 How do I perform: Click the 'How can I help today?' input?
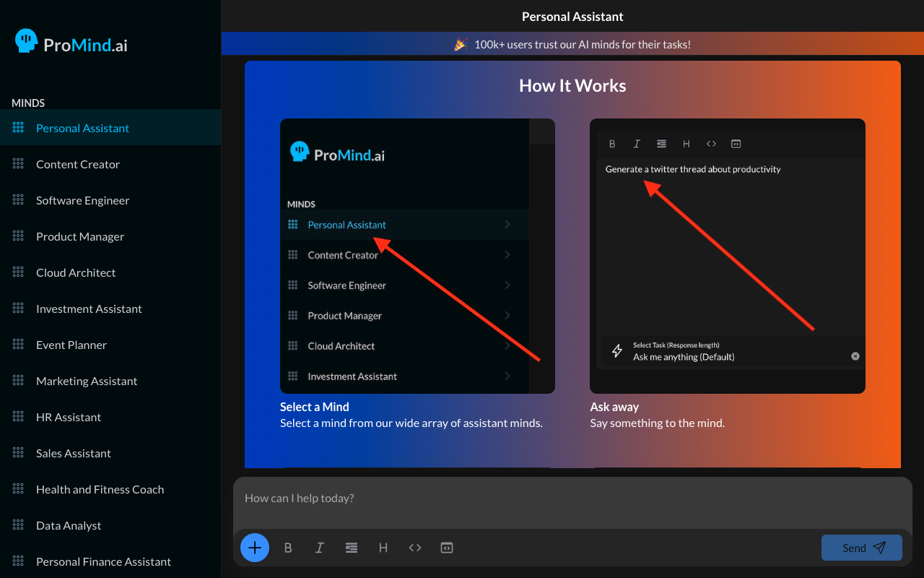tap(572, 499)
